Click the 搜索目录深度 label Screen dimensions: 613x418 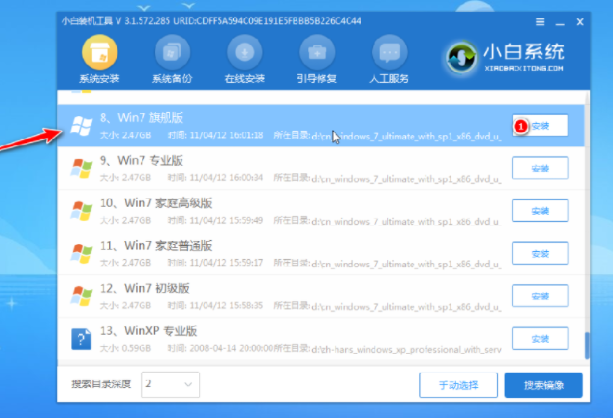click(101, 385)
